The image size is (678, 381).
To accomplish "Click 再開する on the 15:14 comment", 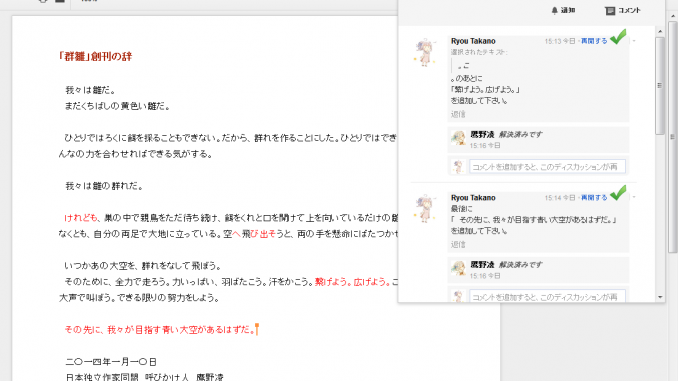I will click(594, 198).
